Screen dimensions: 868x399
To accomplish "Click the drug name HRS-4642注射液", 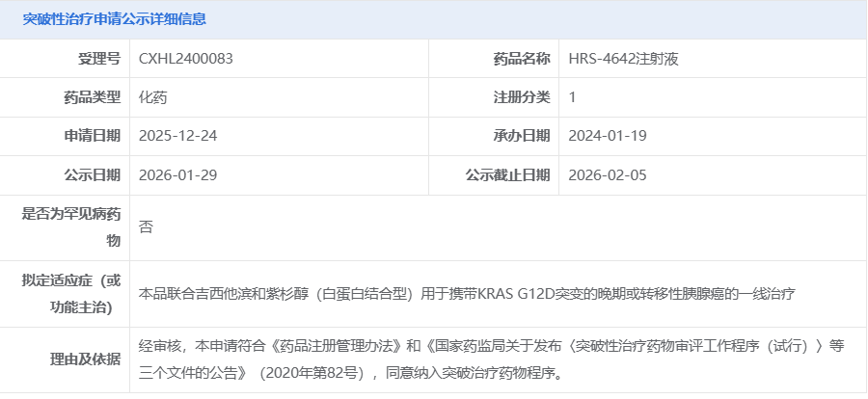I will click(x=624, y=58).
